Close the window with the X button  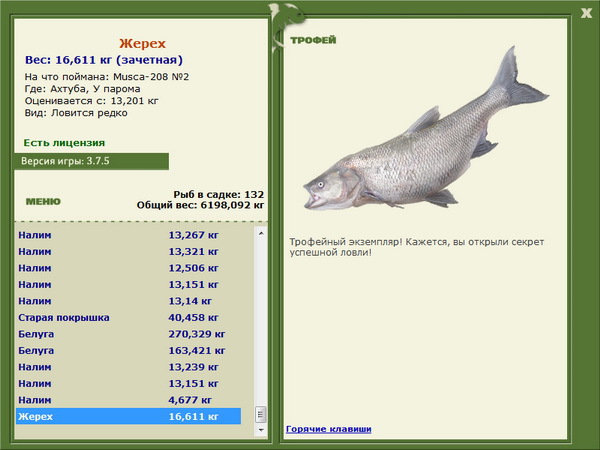586,13
